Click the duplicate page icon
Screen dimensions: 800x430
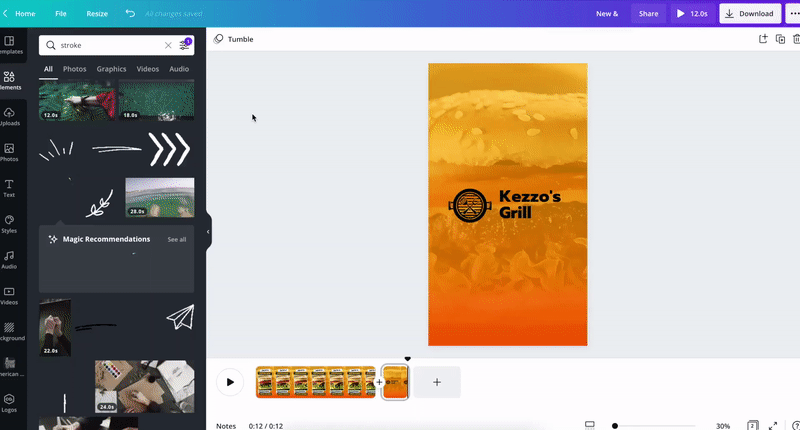(x=780, y=39)
